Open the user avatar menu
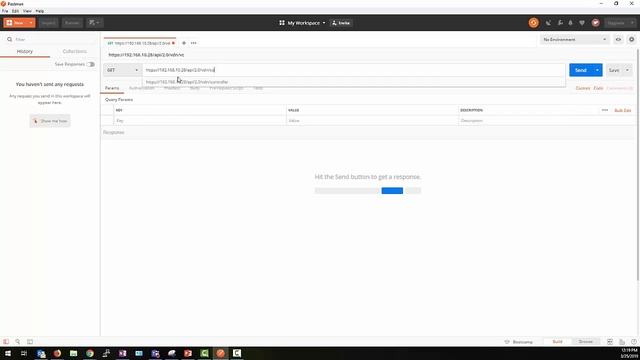 (x=596, y=23)
